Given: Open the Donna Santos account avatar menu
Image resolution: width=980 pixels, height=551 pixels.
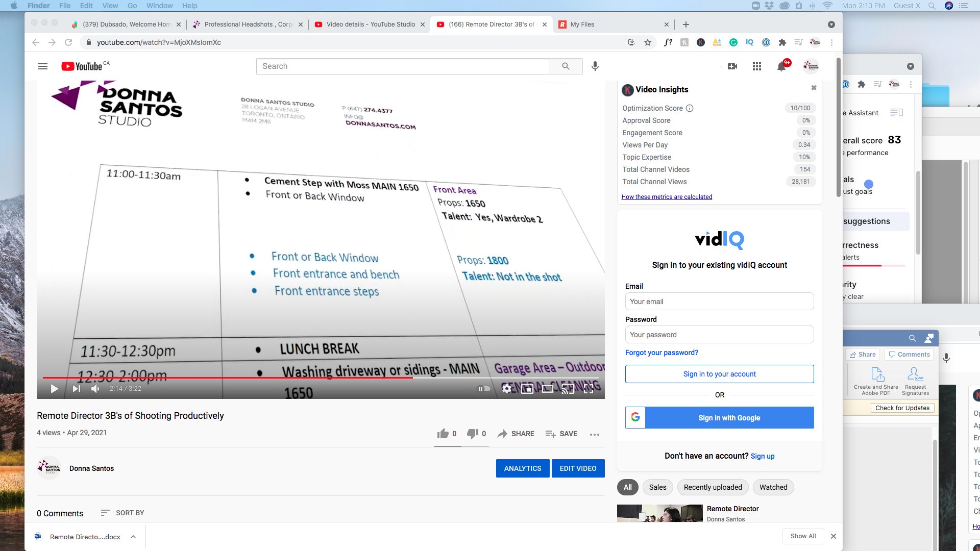Looking at the screenshot, I should (811, 66).
